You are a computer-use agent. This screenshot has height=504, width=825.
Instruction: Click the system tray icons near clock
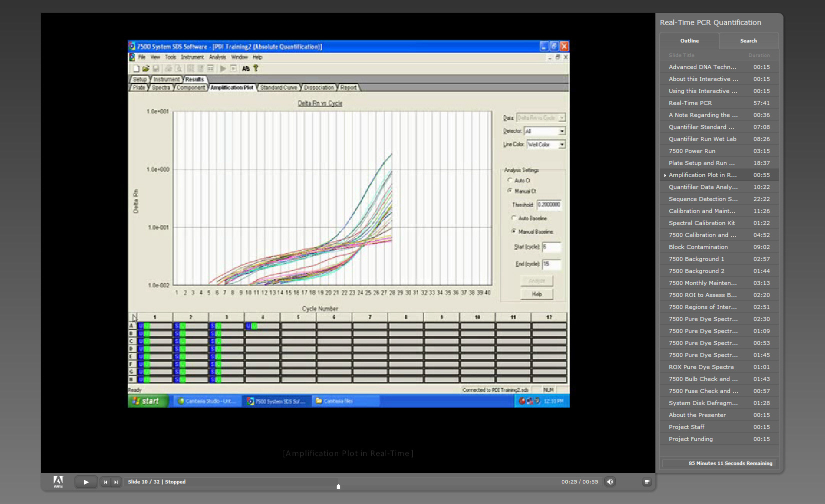(x=529, y=401)
